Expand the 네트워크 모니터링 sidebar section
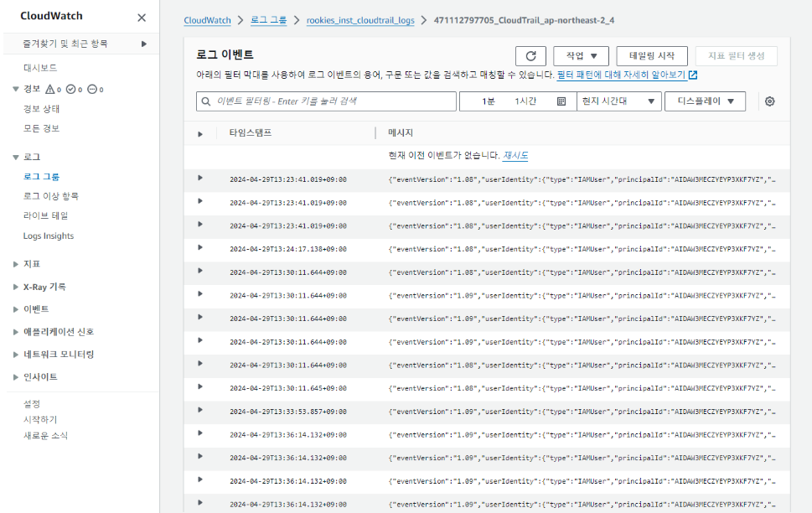Viewport: 812px width, 513px height. point(16,355)
